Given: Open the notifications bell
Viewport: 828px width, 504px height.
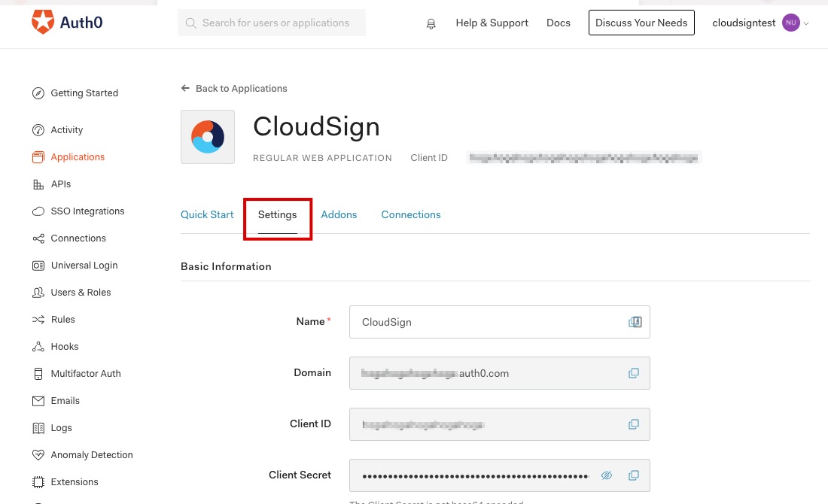Looking at the screenshot, I should (431, 24).
